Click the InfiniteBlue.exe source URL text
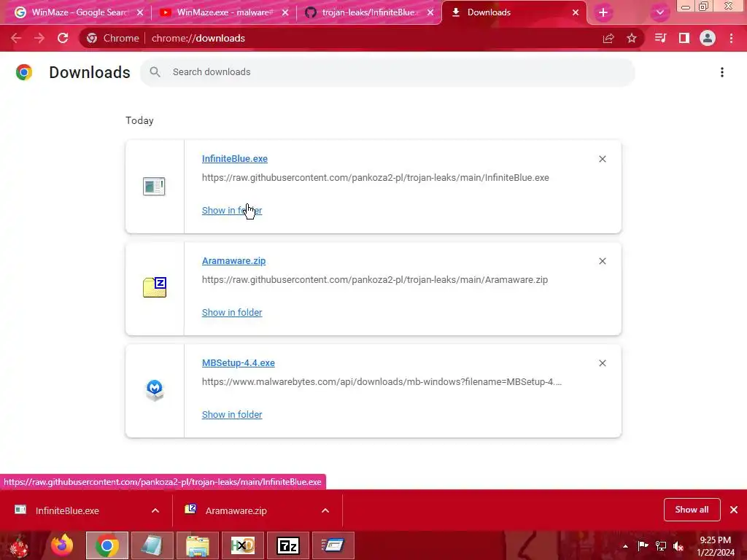Viewport: 747px width, 560px height. coord(376,178)
